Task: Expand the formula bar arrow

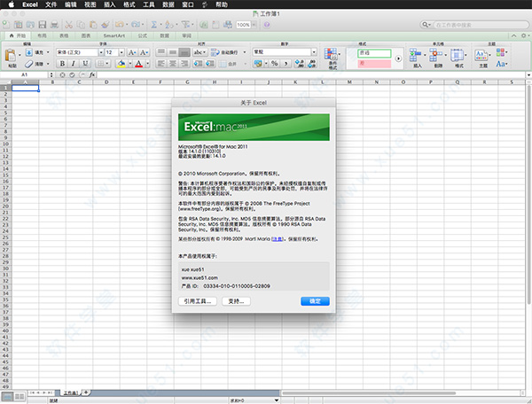Action: tap(528, 75)
